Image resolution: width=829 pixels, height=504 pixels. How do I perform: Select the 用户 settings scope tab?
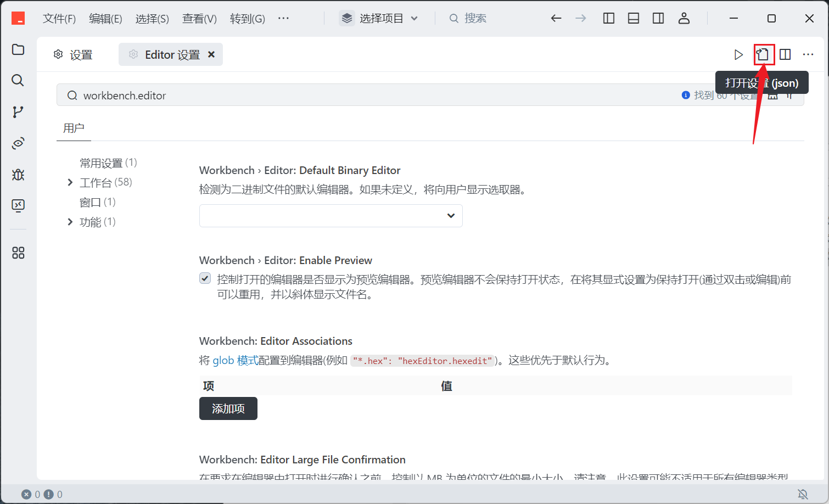tap(74, 128)
